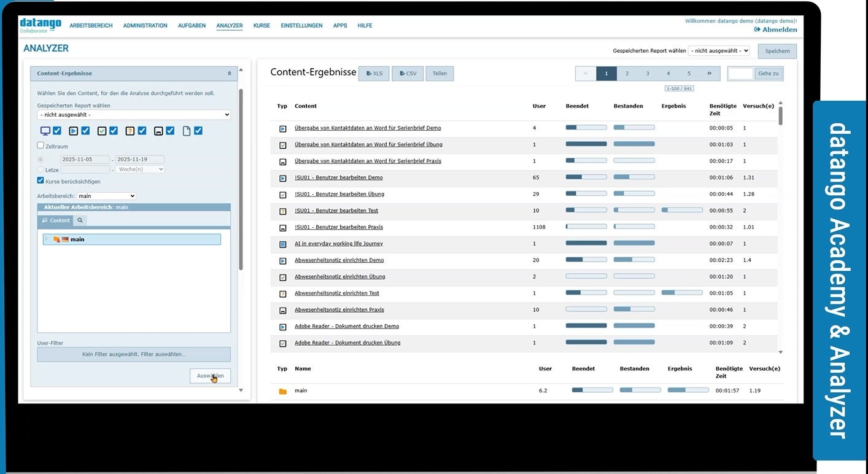Screen dimensions: 868x474
Task: Click the type icon beside !SU01 Benutzer bearbeiten Übung
Action: coord(282,195)
